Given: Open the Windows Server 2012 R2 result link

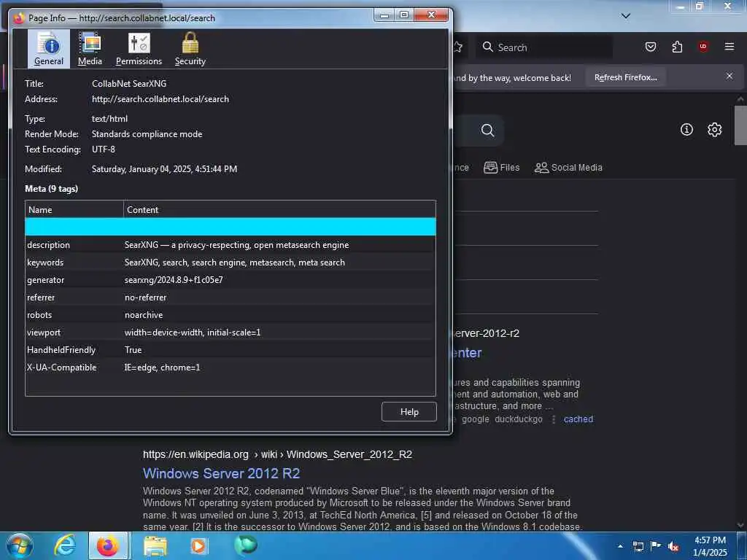Looking at the screenshot, I should 221,473.
